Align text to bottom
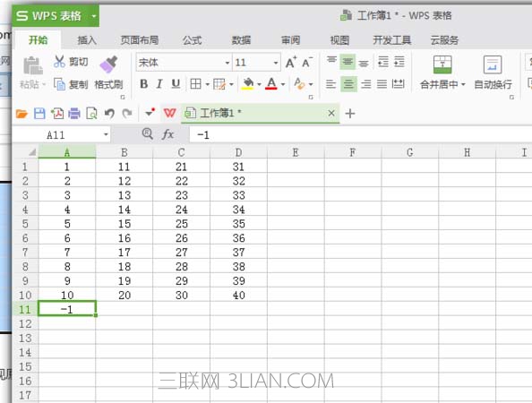The height and width of the screenshot is (403, 532). point(364,63)
